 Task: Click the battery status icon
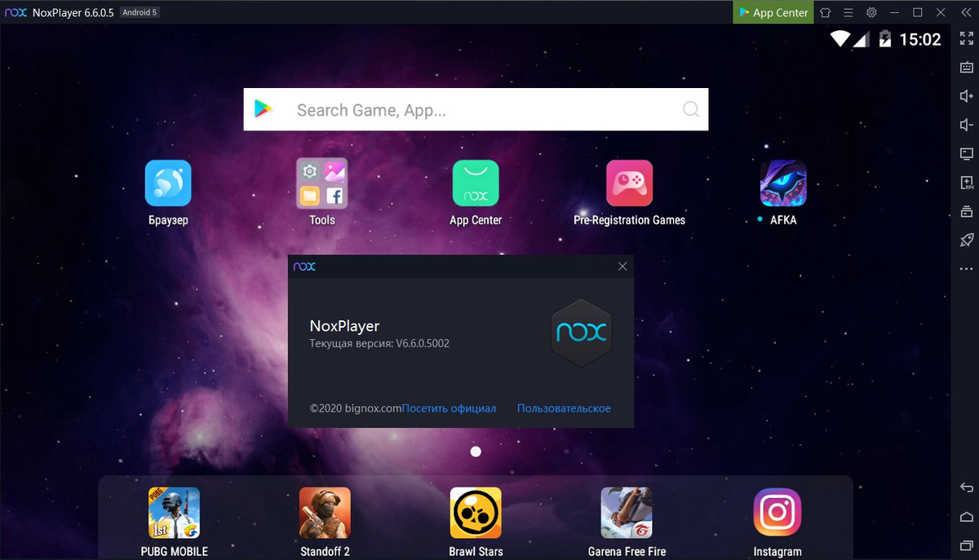tap(885, 38)
